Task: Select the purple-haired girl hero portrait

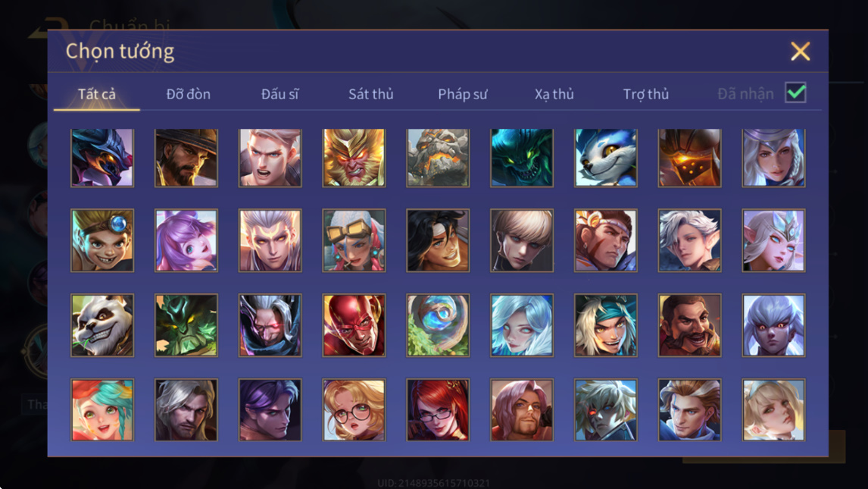Action: [186, 240]
